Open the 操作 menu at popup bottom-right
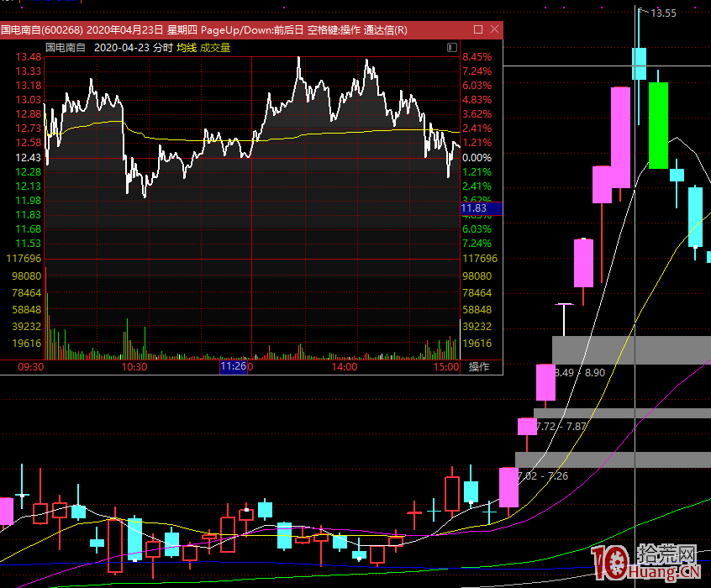Image resolution: width=711 pixels, height=588 pixels. pos(479,367)
